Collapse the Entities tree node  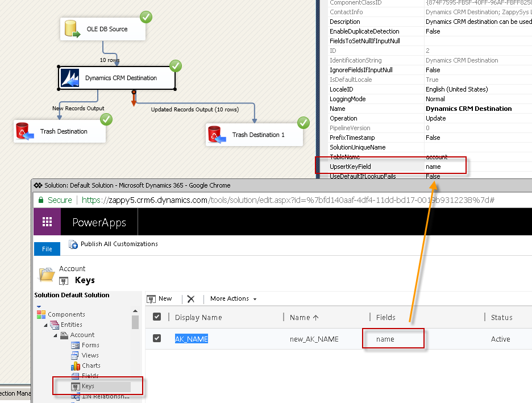(46, 325)
